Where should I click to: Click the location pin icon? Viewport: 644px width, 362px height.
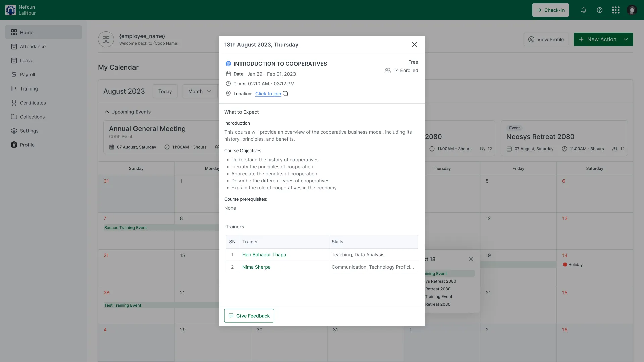tap(228, 94)
